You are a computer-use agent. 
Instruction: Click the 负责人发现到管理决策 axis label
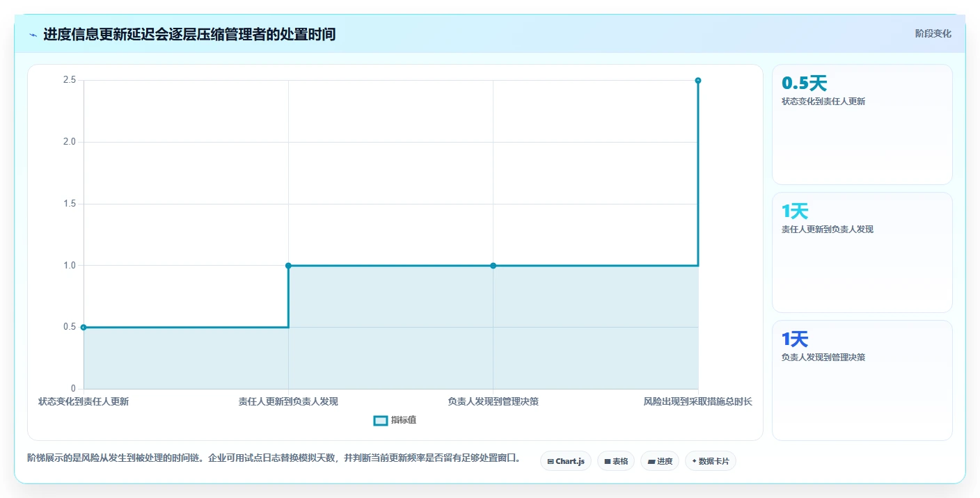[x=493, y=401]
